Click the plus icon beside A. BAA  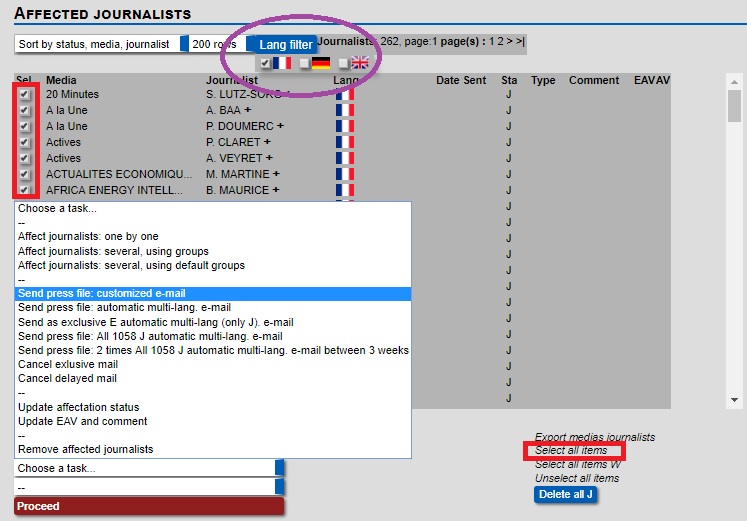(x=248, y=110)
